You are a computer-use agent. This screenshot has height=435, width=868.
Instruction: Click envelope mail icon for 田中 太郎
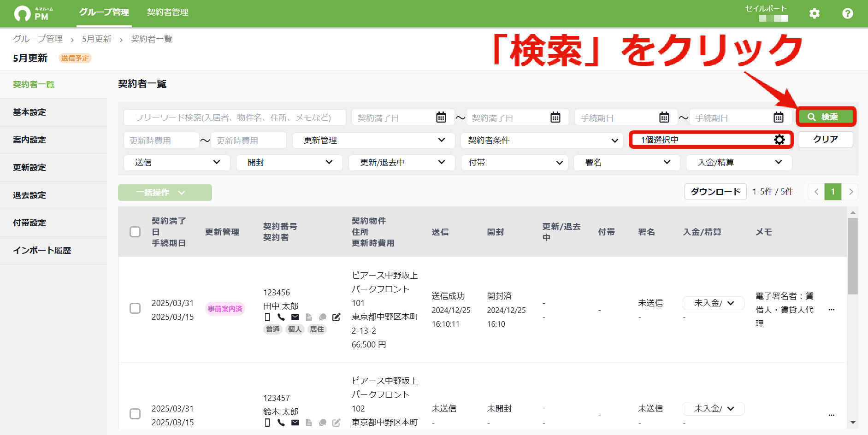[x=295, y=317]
